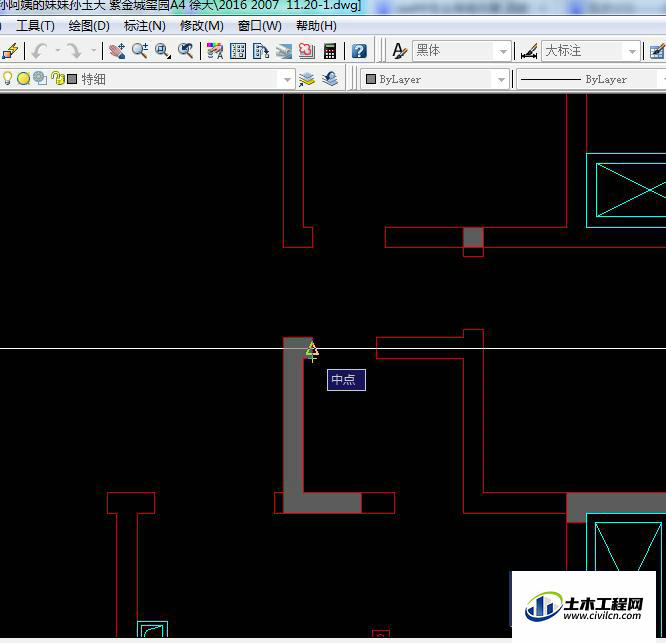Click the Table Style icon at toolbar end
Image resolution: width=666 pixels, height=643 pixels.
coord(657,51)
